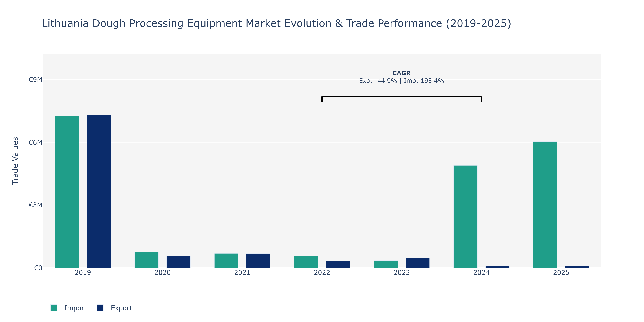Click the 2023 Export bar
The image size is (644, 322).
[x=418, y=263]
